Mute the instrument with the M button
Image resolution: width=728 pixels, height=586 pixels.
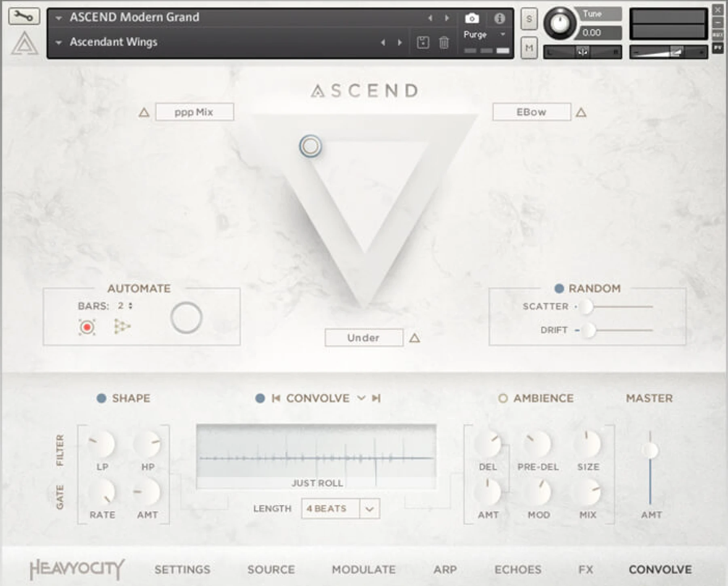(529, 48)
